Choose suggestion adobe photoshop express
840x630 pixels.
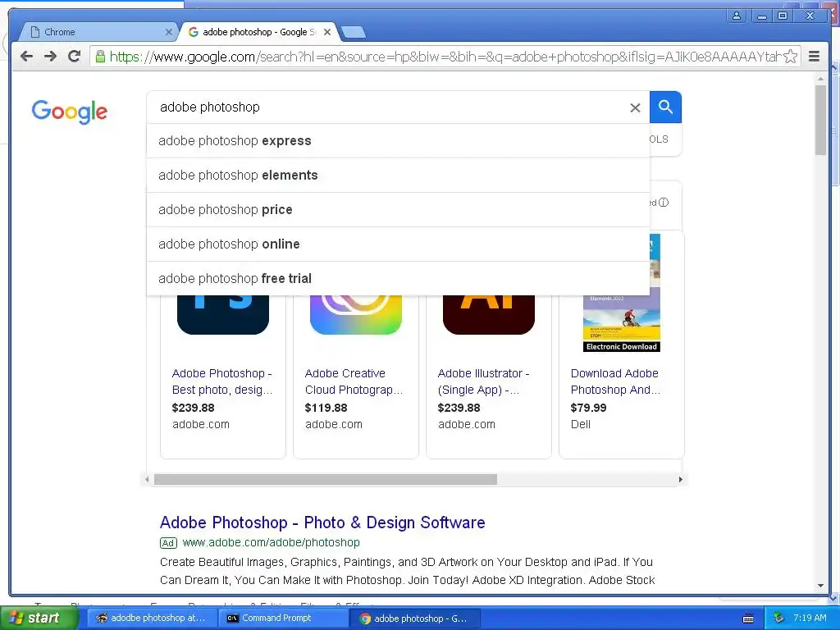[x=398, y=141]
